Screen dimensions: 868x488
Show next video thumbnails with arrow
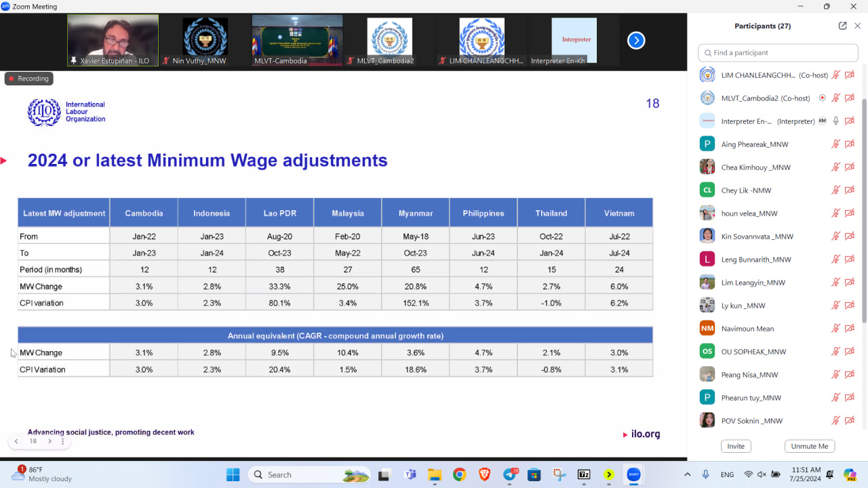635,41
